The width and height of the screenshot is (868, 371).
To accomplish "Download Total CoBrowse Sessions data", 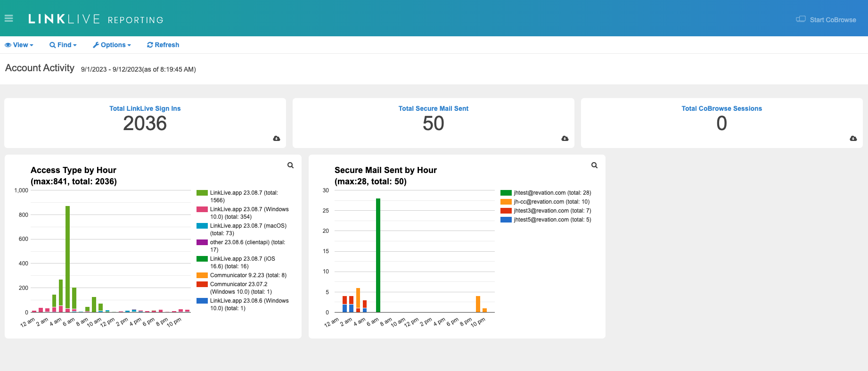I will [x=853, y=138].
